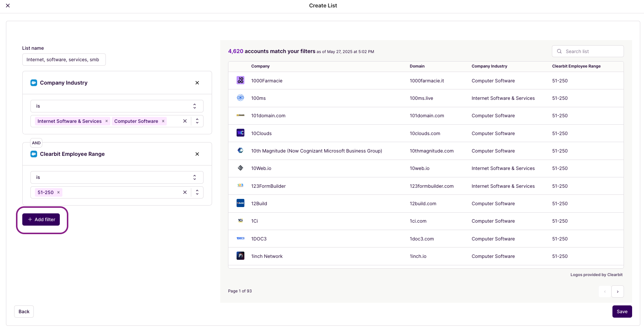Click the 1inch.io domain cell

click(x=418, y=256)
